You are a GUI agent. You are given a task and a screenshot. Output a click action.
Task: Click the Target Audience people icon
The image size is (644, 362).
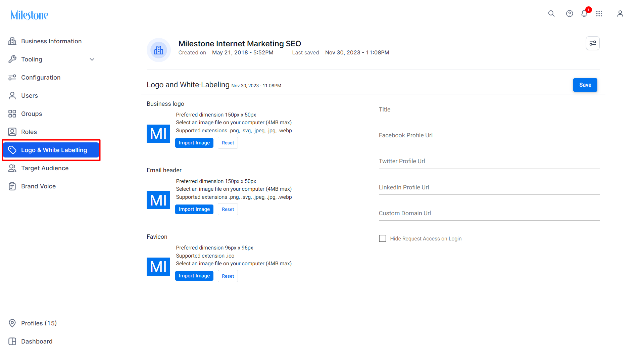tap(12, 168)
